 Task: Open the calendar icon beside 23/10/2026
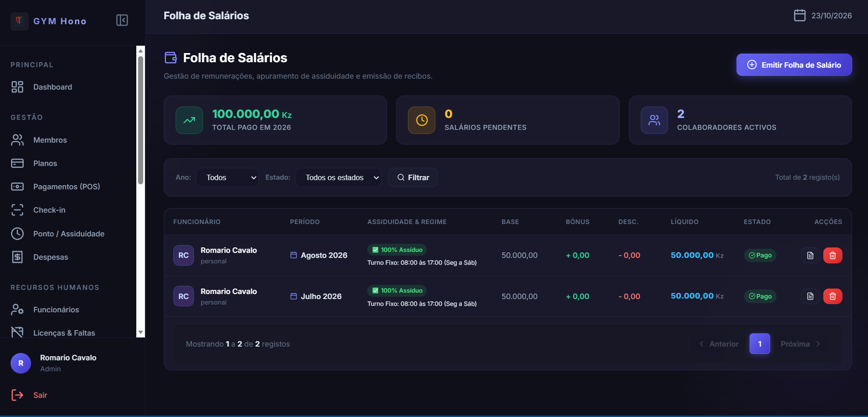pyautogui.click(x=799, y=16)
